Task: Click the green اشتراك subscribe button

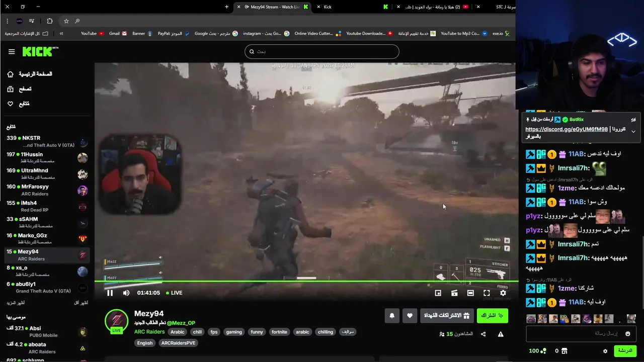Action: [492, 315]
